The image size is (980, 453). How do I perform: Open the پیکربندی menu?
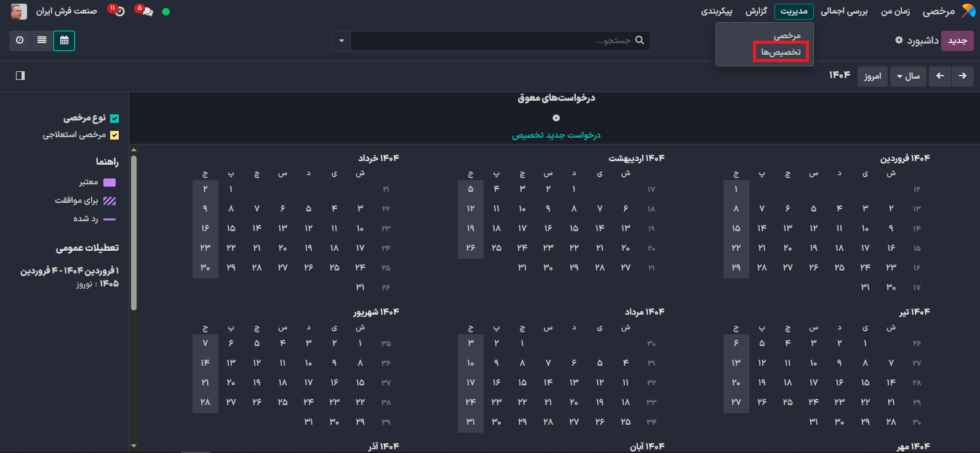click(x=717, y=11)
